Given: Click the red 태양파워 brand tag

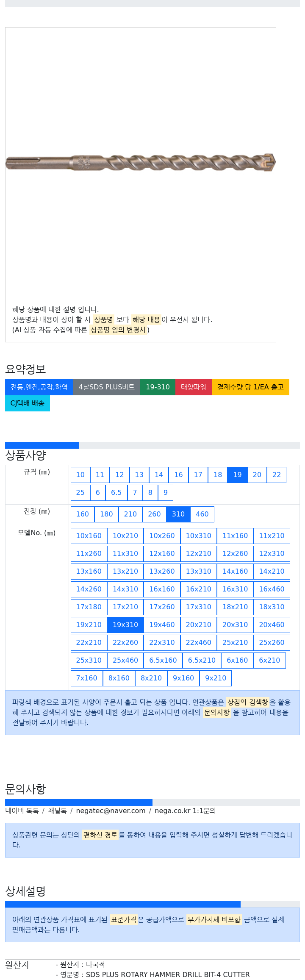Looking at the screenshot, I should coord(193,387).
